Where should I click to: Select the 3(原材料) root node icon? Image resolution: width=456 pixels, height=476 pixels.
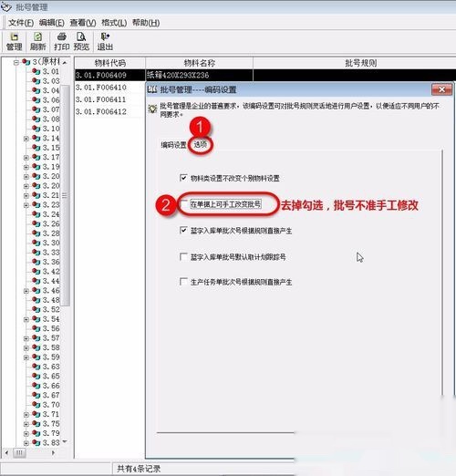click(26, 62)
